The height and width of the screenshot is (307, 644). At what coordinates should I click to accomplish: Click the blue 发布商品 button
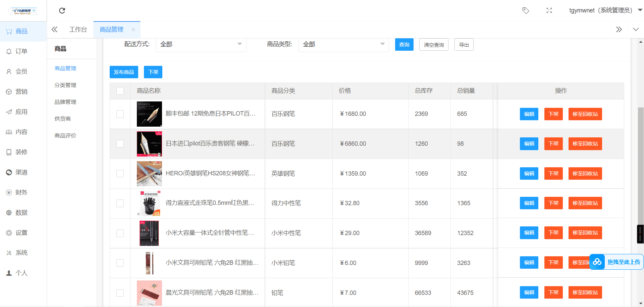point(124,72)
